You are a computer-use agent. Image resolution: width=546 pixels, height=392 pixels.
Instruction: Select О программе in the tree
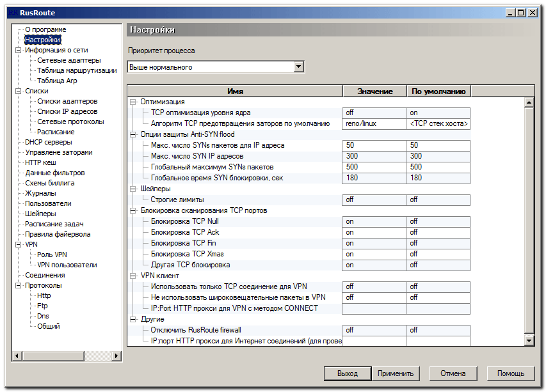45,29
